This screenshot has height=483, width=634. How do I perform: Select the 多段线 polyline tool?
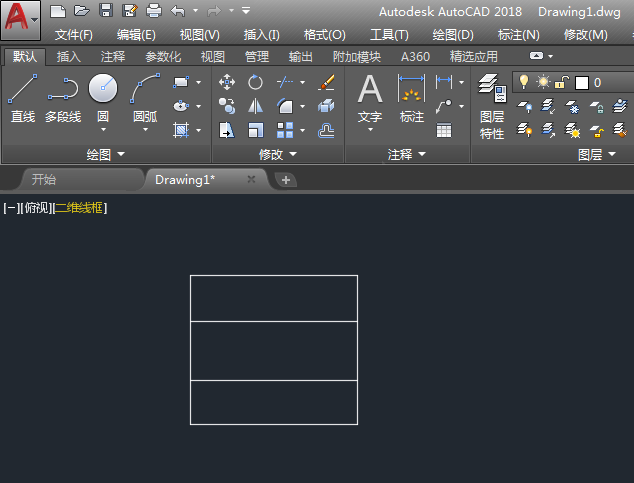(x=63, y=98)
